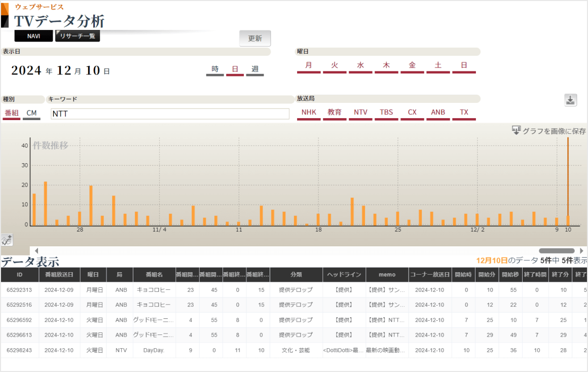
Task: Click the save graph as image icon
Action: point(516,130)
